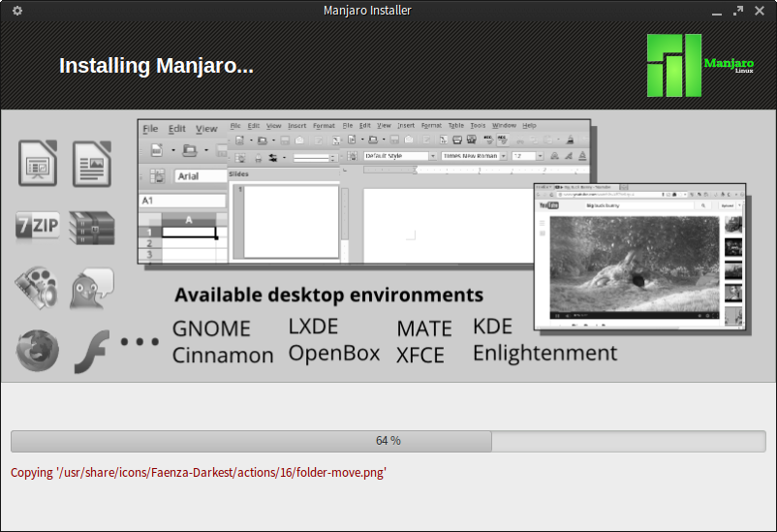This screenshot has width=777, height=532.
Task: Click the Pidgin chat bird icon
Action: point(92,289)
